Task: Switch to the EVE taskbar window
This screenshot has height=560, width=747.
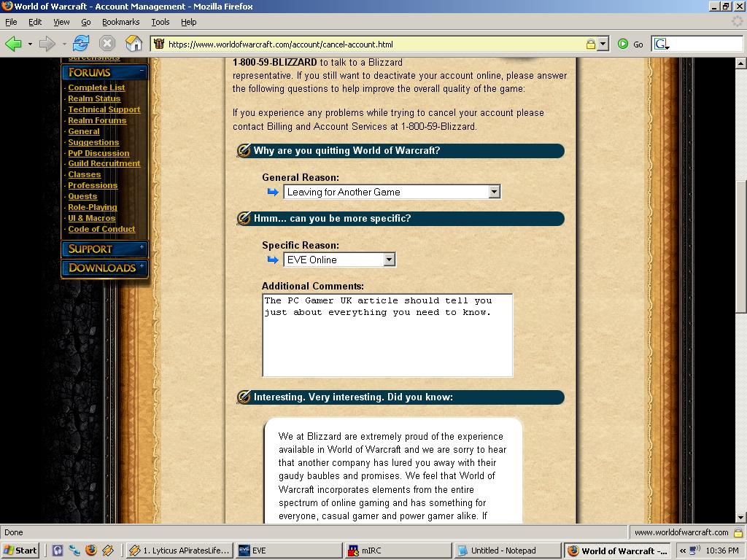Action: [x=289, y=551]
